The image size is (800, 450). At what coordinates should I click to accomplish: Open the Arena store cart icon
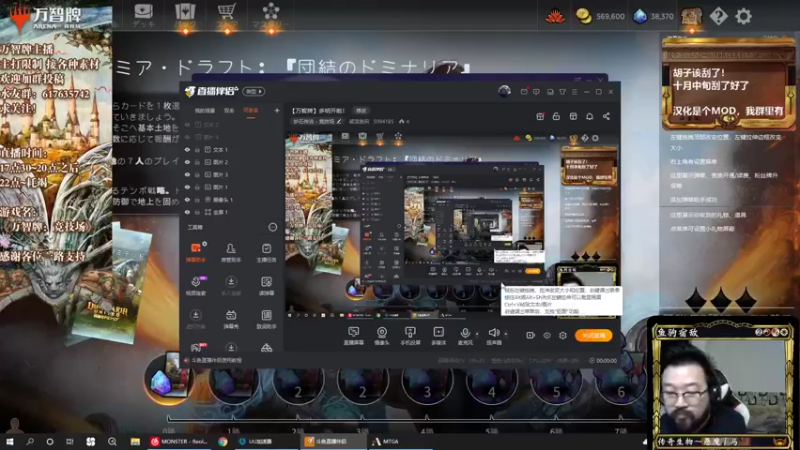[227, 15]
